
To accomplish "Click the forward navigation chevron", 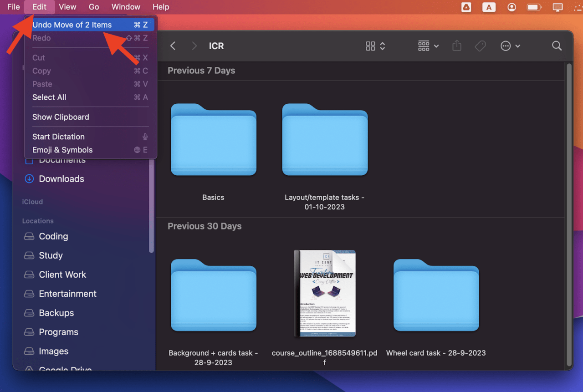I will point(194,46).
